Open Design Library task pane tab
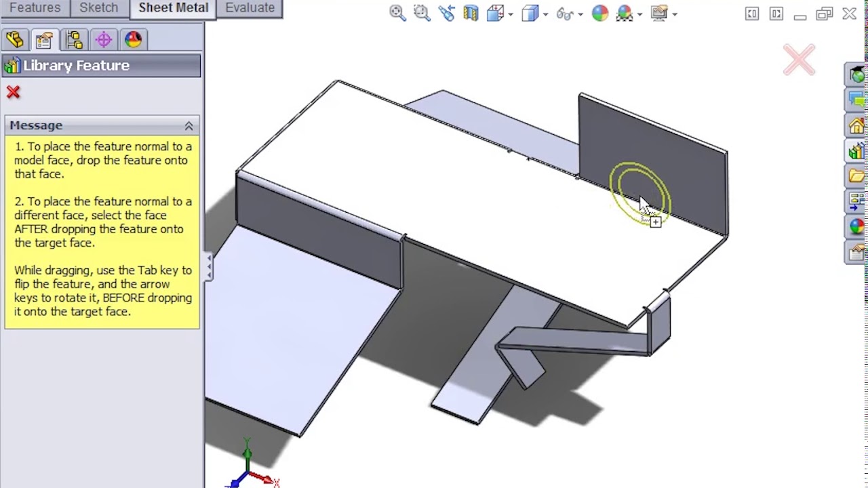Image resolution: width=868 pixels, height=488 pixels. [x=856, y=150]
